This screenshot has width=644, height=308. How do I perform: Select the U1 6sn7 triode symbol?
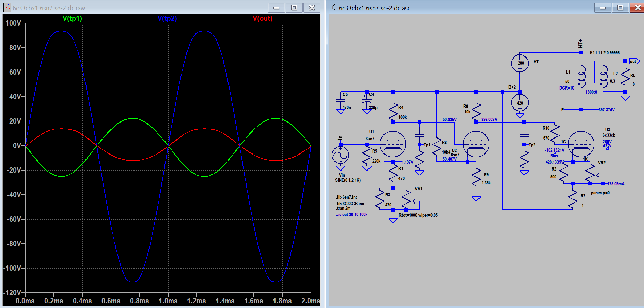[x=393, y=144]
